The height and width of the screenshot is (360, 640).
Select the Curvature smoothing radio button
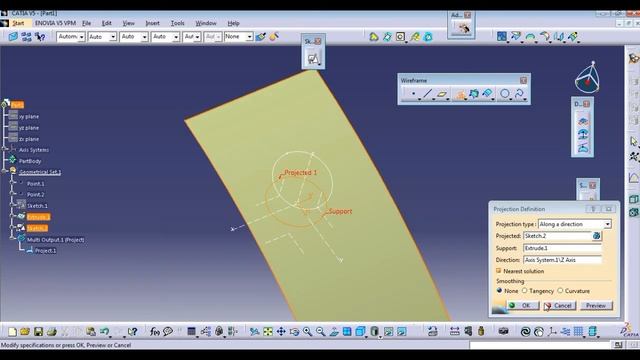560,291
